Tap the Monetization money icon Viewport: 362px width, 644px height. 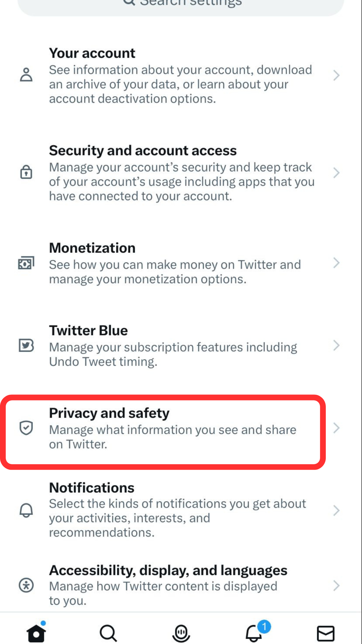26,263
